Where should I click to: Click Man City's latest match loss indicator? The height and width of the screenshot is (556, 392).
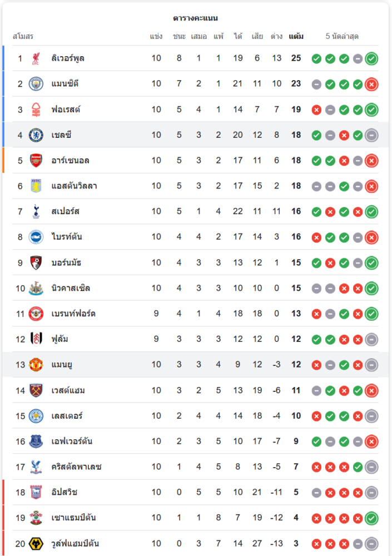[x=371, y=85]
